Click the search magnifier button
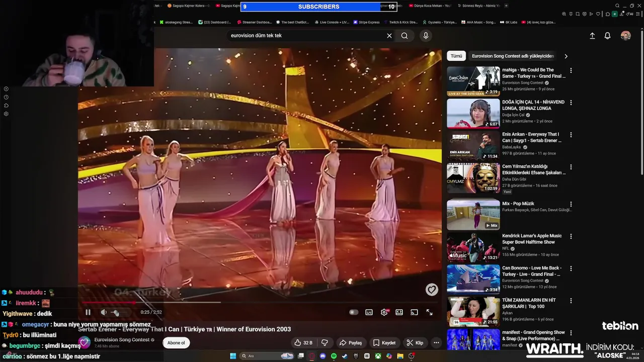644x362 pixels. coord(405,36)
